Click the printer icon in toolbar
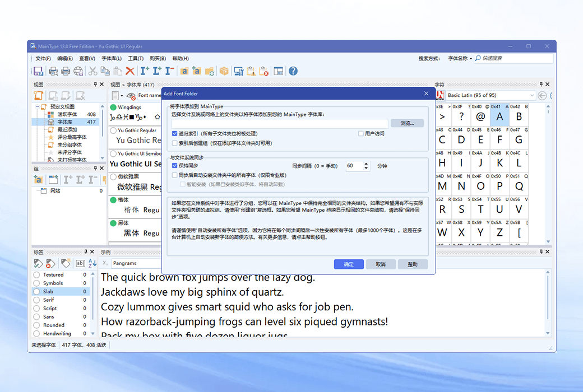 click(66, 71)
